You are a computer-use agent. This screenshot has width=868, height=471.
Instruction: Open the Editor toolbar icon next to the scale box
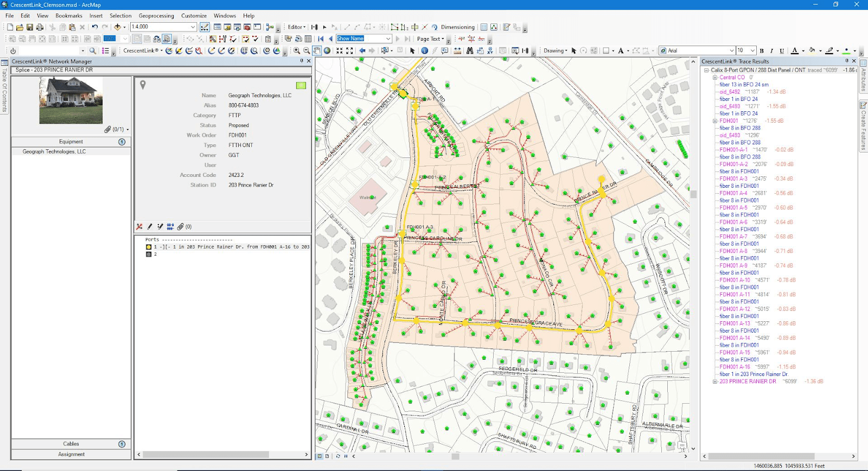click(x=205, y=27)
